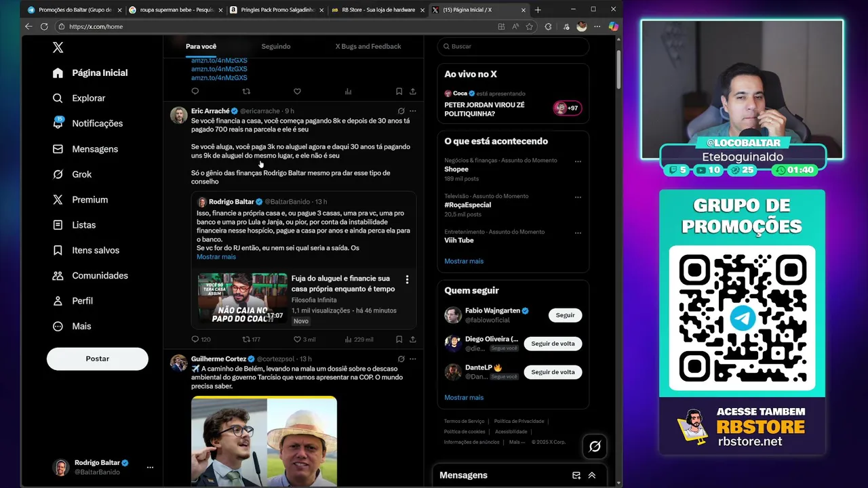Compose new message in Mensagens drawer
This screenshot has height=488, width=868.
[576, 475]
